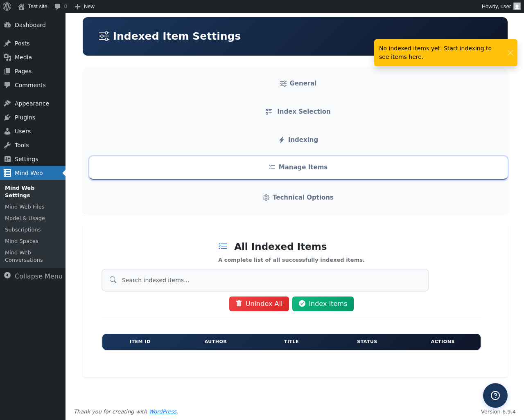The image size is (524, 420).
Task: Click the Pages icon in sidebar
Action: (x=7, y=71)
